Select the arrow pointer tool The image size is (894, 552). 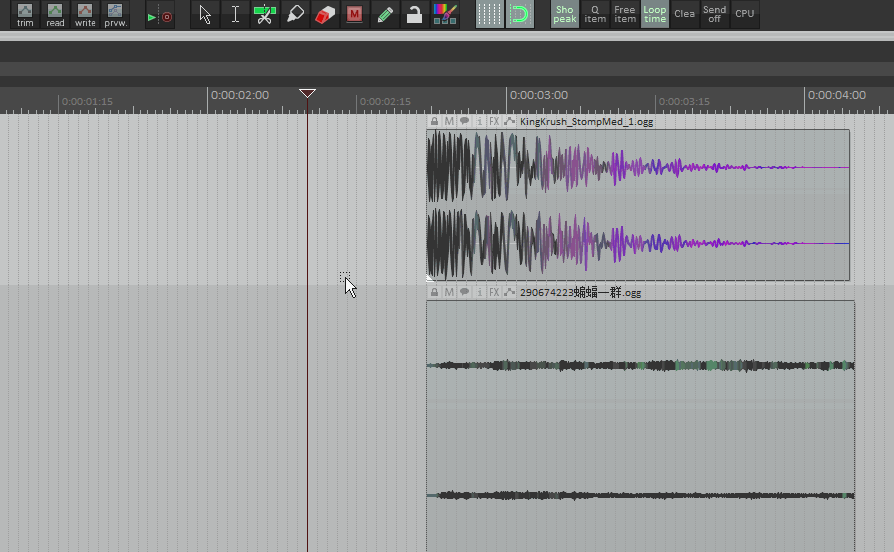click(x=205, y=14)
